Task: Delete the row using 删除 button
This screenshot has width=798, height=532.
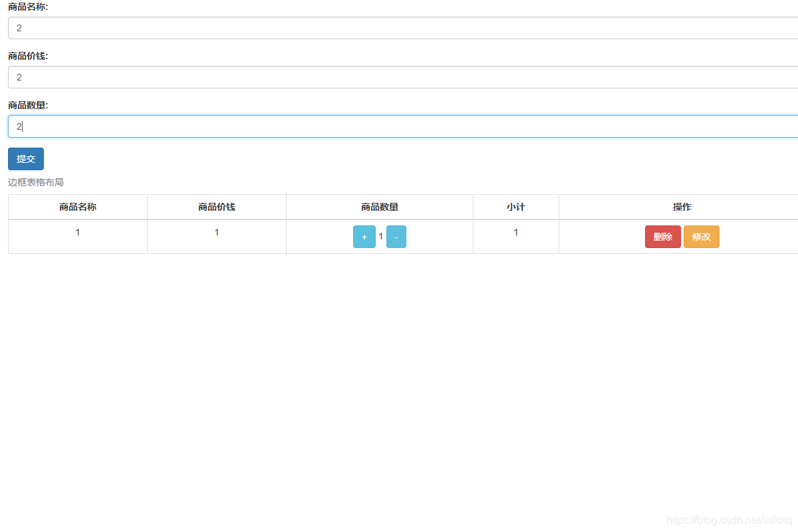Action: tap(663, 237)
